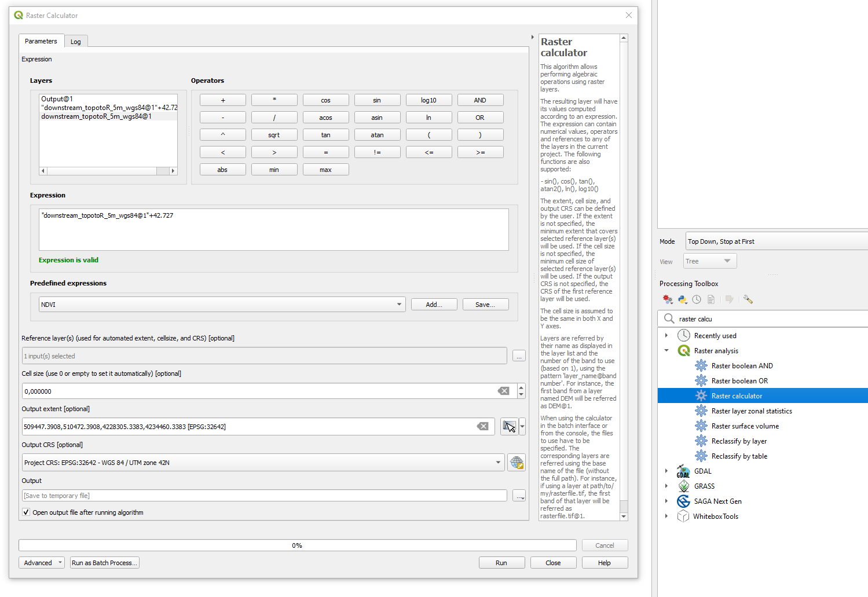This screenshot has width=868, height=597.
Task: Toggle Open output file after running algorithm
Action: coord(26,512)
